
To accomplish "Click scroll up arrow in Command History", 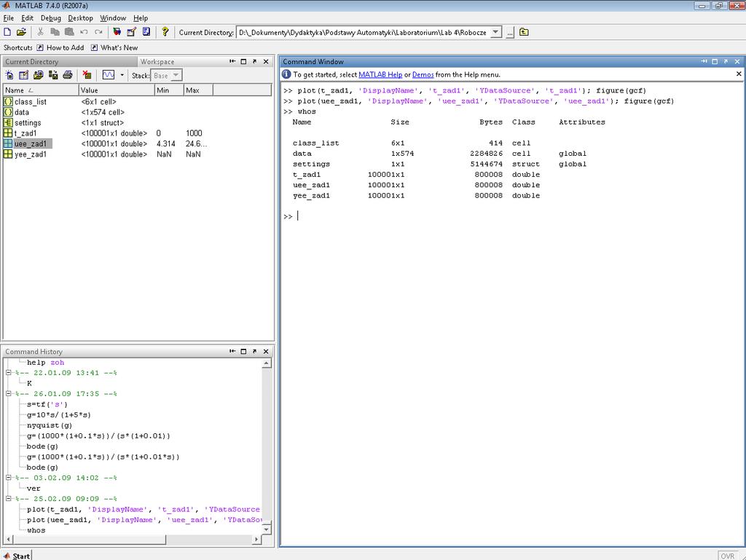I will pos(267,363).
